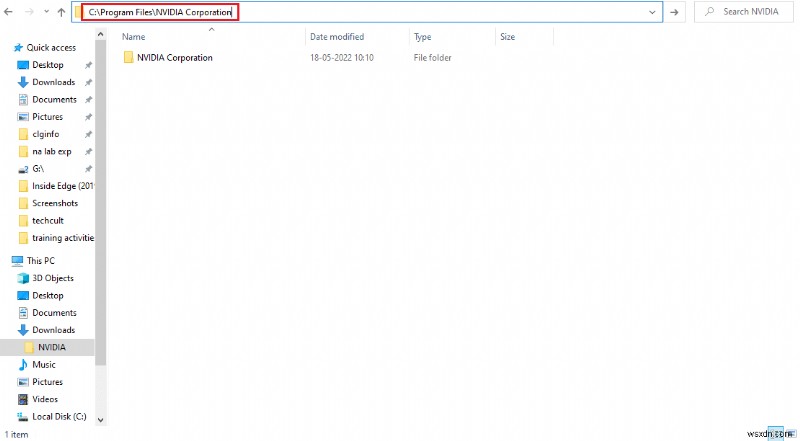
Task: Open pinned Desktop under Quick access
Action: pos(48,65)
